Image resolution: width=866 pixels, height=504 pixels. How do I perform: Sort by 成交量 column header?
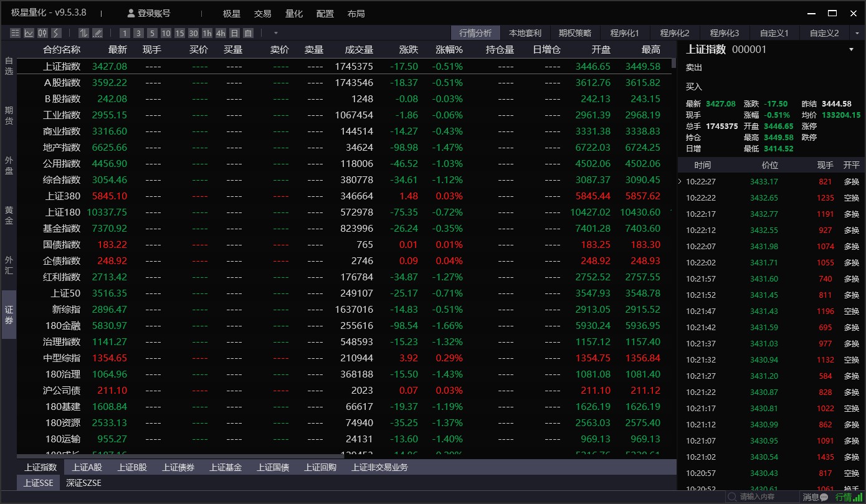(x=359, y=50)
